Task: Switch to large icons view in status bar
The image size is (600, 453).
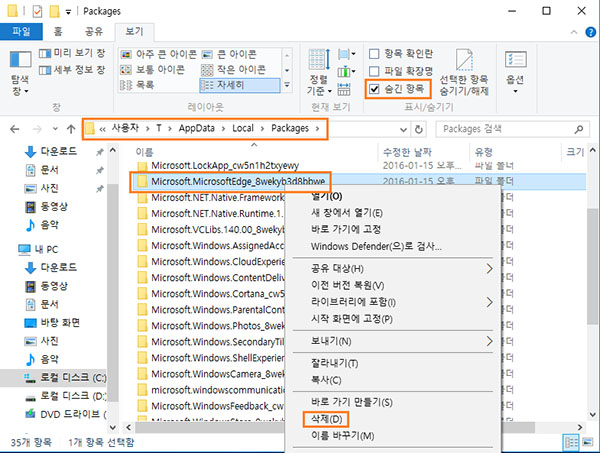Action: click(x=586, y=441)
